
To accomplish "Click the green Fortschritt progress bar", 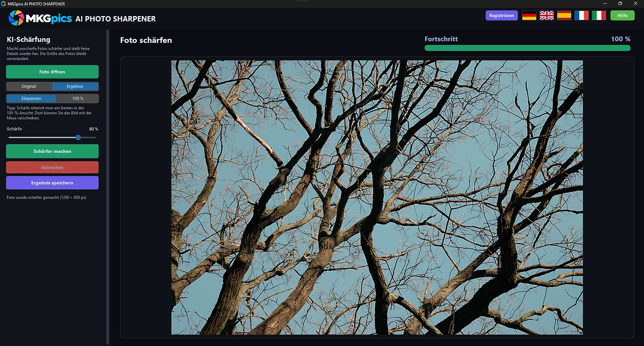I will pos(528,48).
